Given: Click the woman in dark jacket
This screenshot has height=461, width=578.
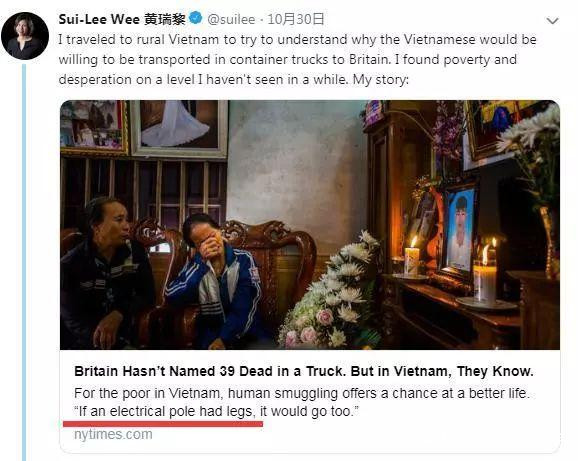Looking at the screenshot, I should [107, 273].
